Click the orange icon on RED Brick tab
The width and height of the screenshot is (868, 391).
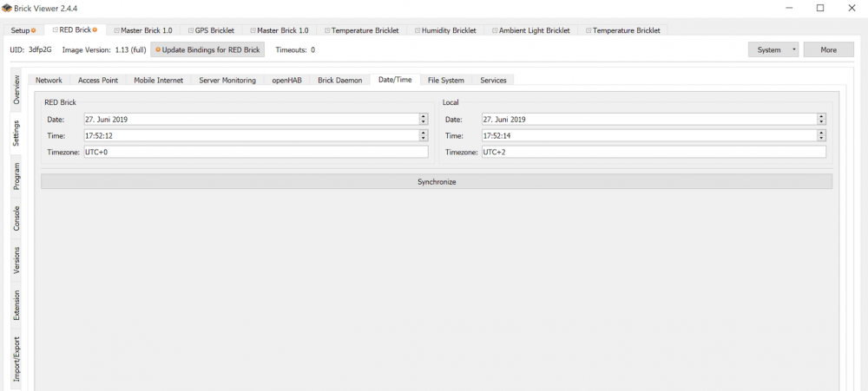pyautogui.click(x=95, y=30)
